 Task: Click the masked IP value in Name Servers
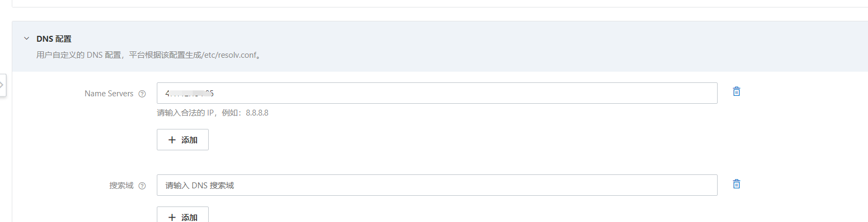(x=189, y=93)
